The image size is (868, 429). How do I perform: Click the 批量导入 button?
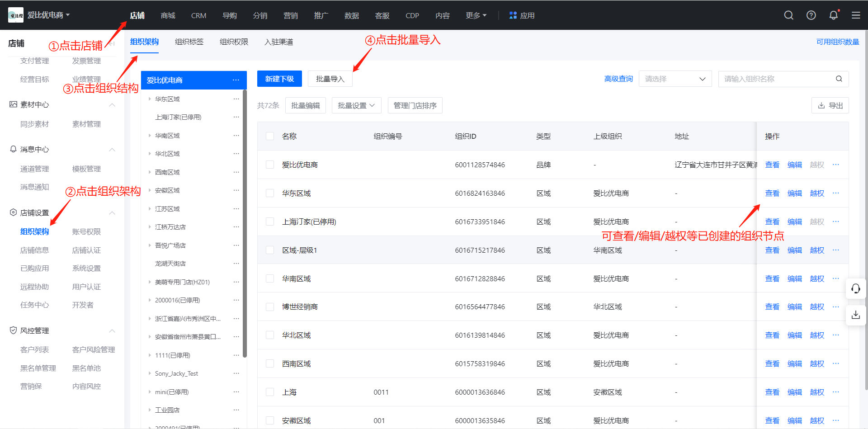(330, 79)
